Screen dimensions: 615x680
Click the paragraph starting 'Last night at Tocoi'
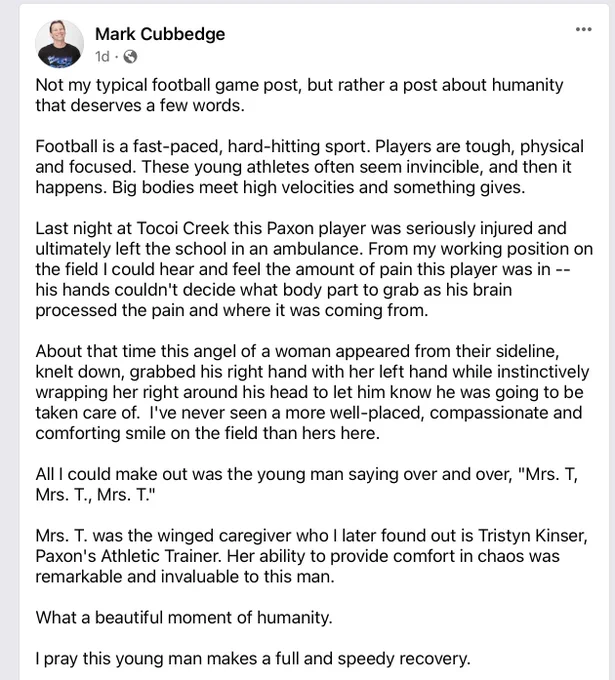pyautogui.click(x=314, y=269)
